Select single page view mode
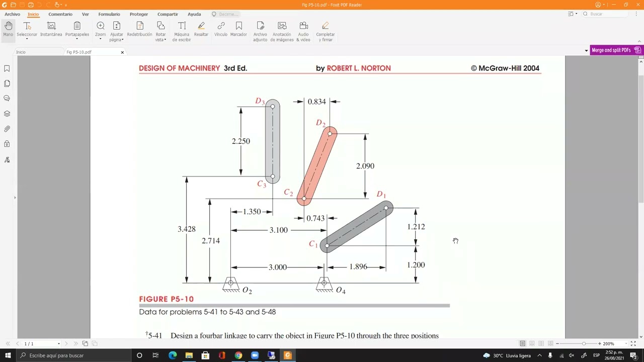The image size is (644, 362). pyautogui.click(x=522, y=343)
